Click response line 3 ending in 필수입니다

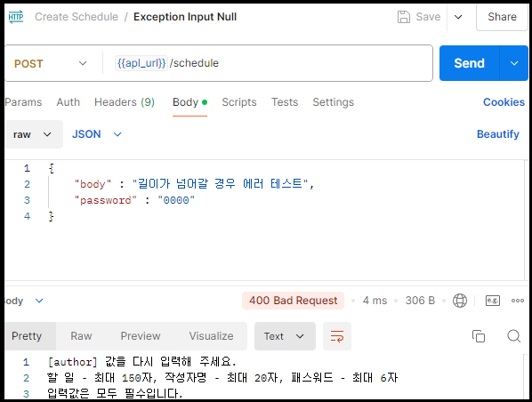pyautogui.click(x=115, y=393)
